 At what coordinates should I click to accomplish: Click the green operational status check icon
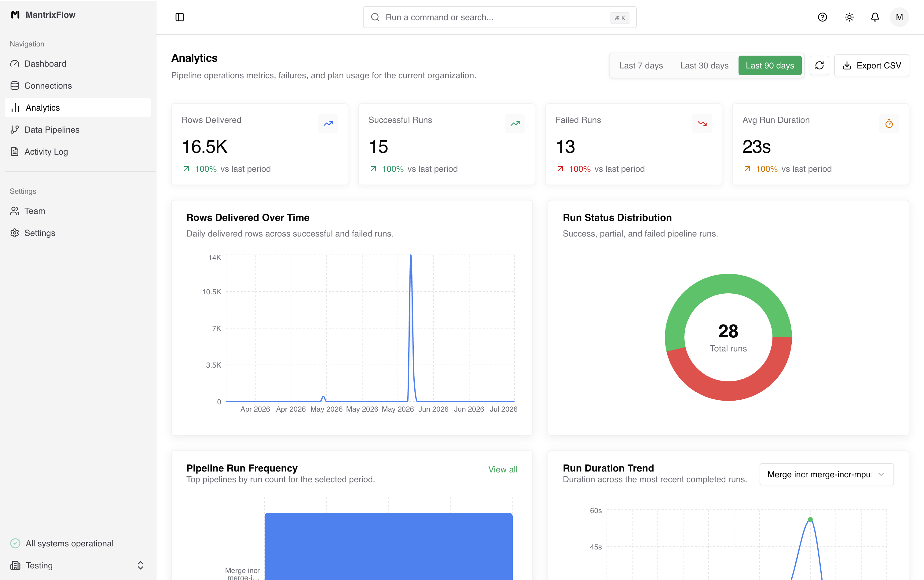[15, 543]
